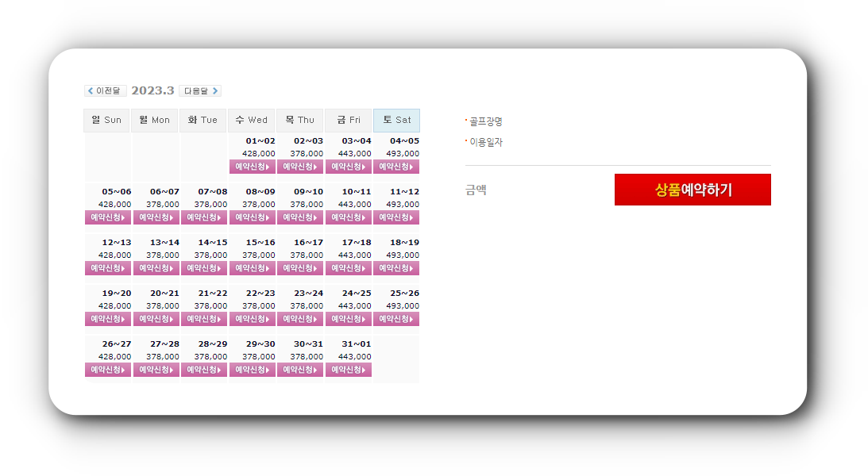The width and height of the screenshot is (868, 476).
Task: Click 예약신청 for dates 13~14
Action: click(x=156, y=268)
